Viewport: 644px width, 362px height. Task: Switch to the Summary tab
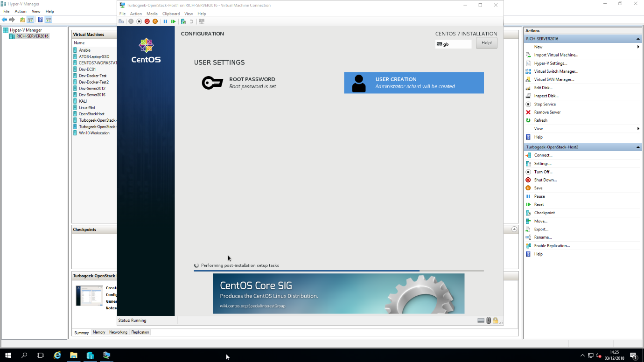point(82,333)
